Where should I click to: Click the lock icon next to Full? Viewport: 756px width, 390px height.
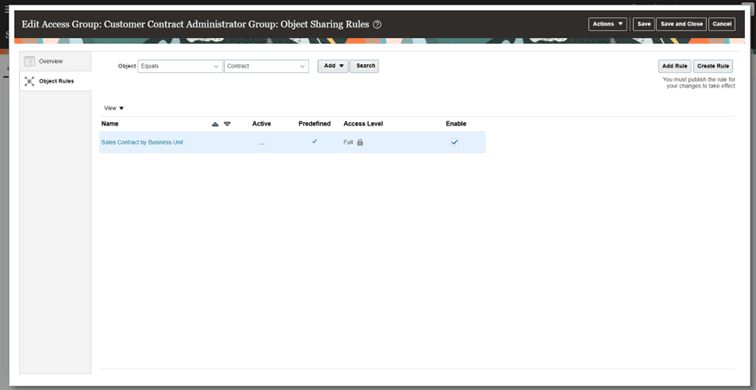(360, 143)
